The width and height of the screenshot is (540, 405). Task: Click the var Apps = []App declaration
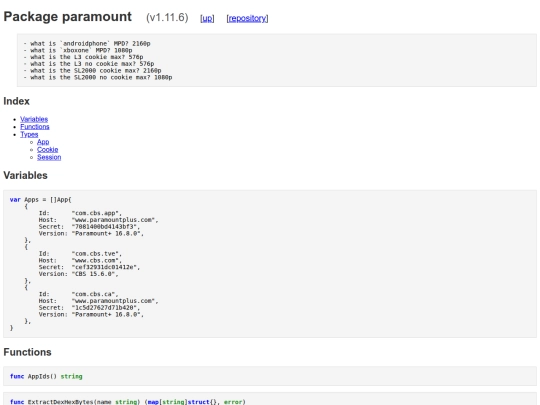(41, 200)
